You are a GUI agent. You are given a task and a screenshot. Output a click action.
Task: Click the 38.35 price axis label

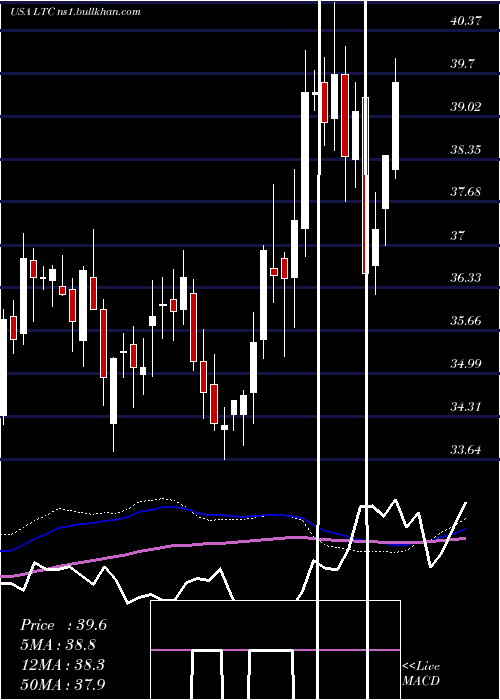click(x=466, y=150)
